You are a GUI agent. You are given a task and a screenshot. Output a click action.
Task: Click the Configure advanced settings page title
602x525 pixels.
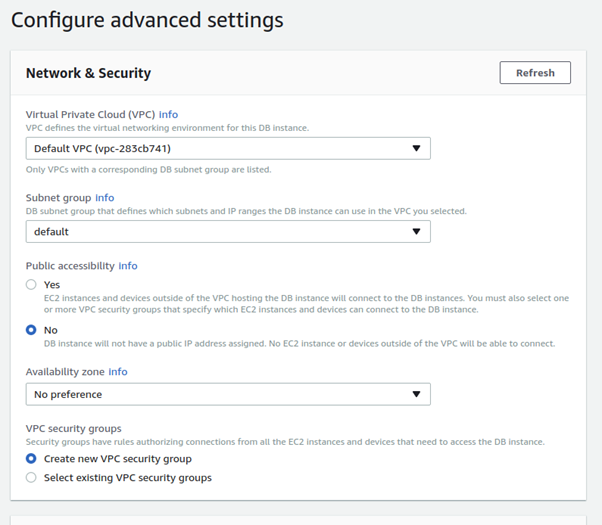coord(147,20)
